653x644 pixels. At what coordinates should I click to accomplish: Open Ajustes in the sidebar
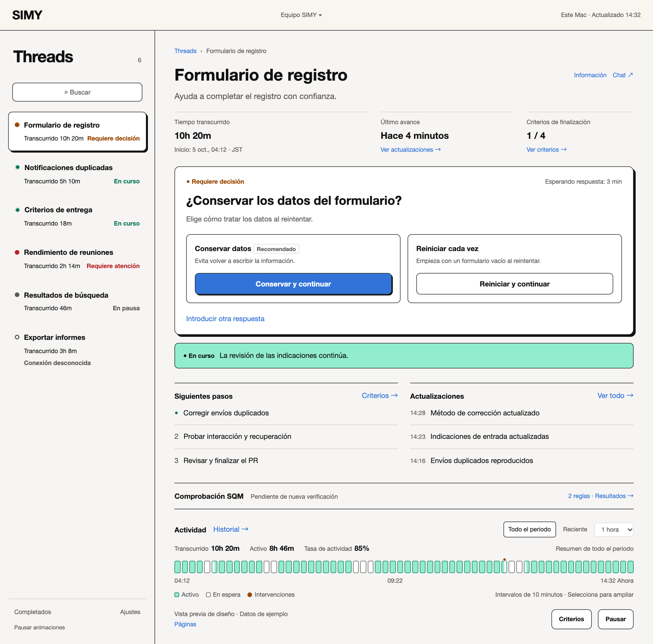point(130,612)
